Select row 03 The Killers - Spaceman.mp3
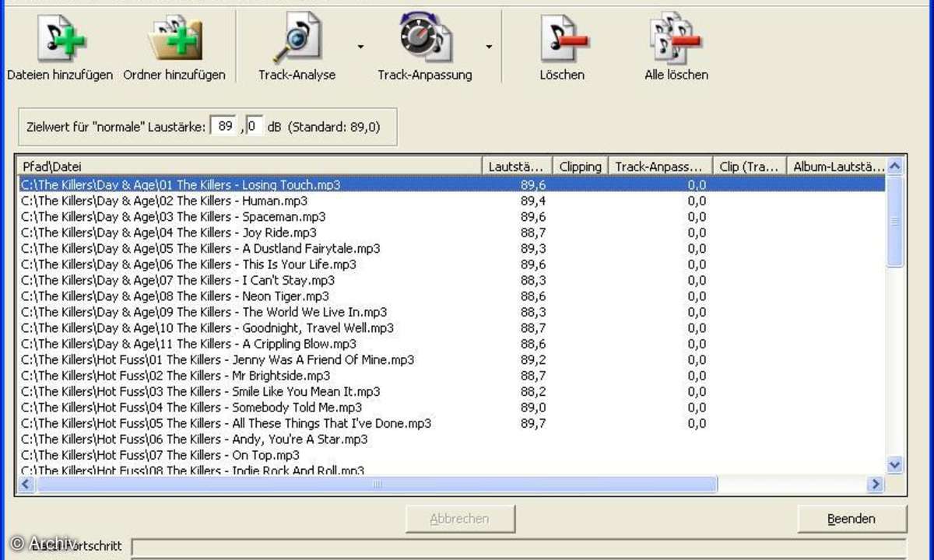The image size is (934, 560). 451,217
